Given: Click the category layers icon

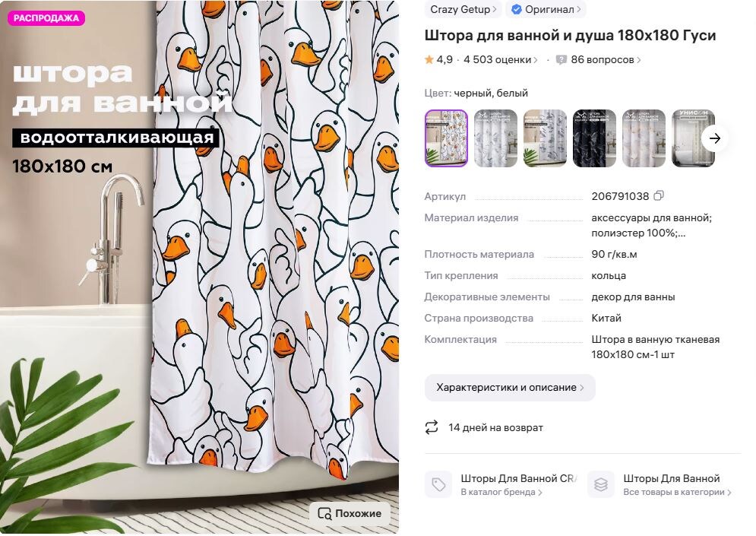Looking at the screenshot, I should [x=601, y=484].
